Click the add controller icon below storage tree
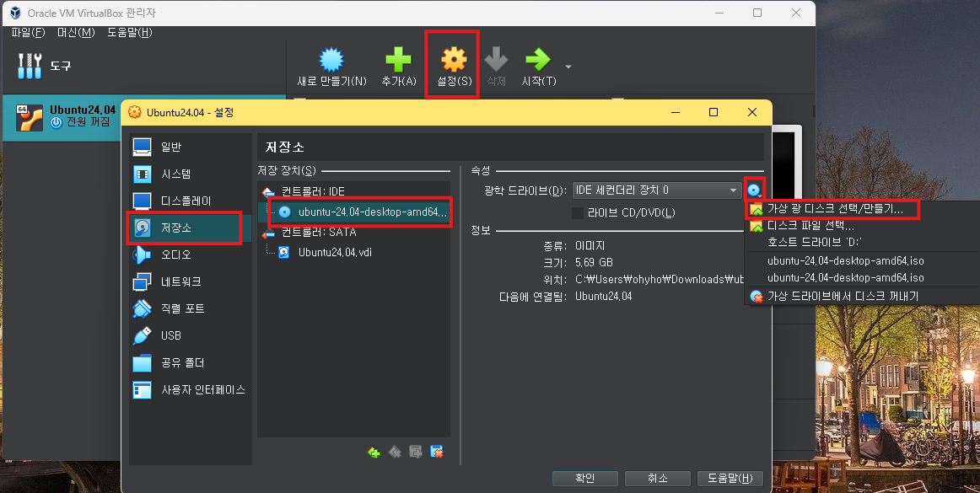Image resolution: width=980 pixels, height=493 pixels. 374,452
